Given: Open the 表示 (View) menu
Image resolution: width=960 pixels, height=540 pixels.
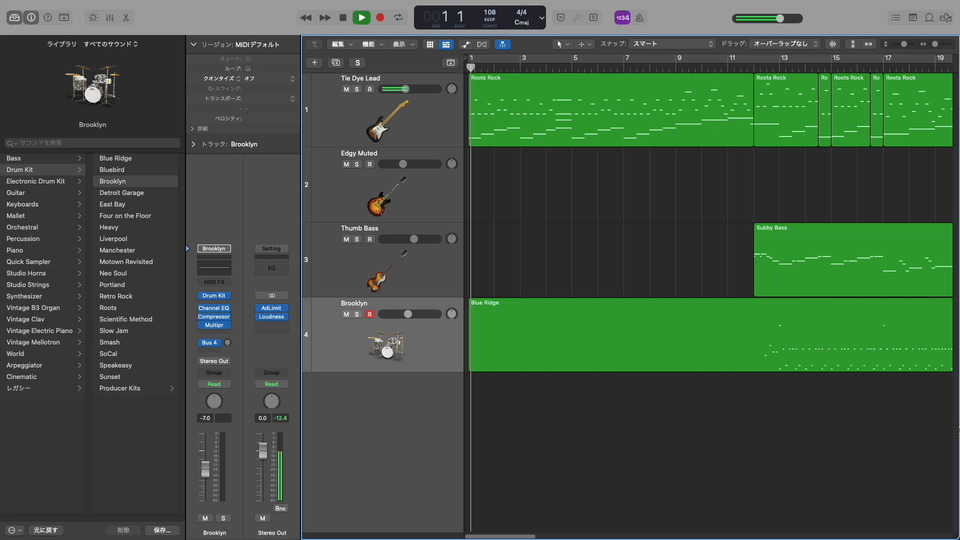Looking at the screenshot, I should (x=403, y=44).
